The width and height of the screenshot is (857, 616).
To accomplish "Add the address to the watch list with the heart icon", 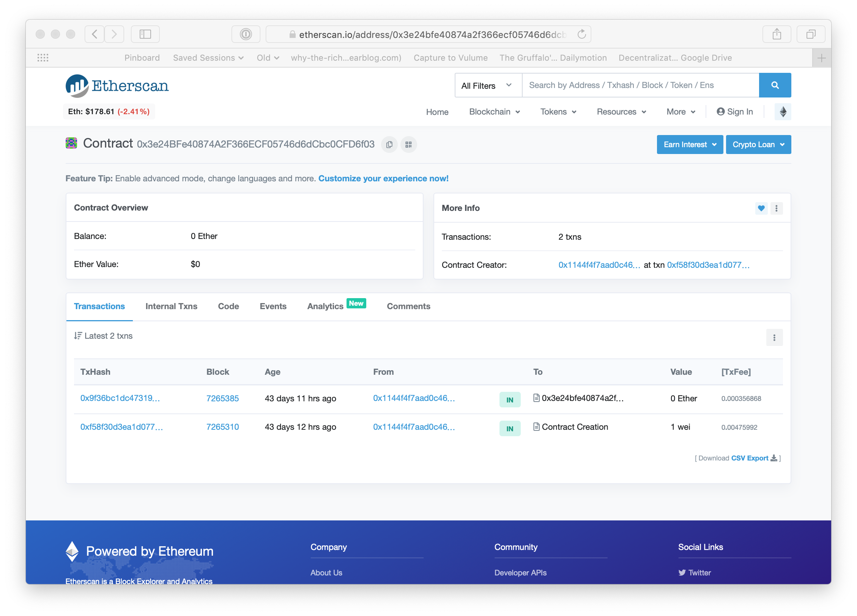I will click(x=761, y=208).
